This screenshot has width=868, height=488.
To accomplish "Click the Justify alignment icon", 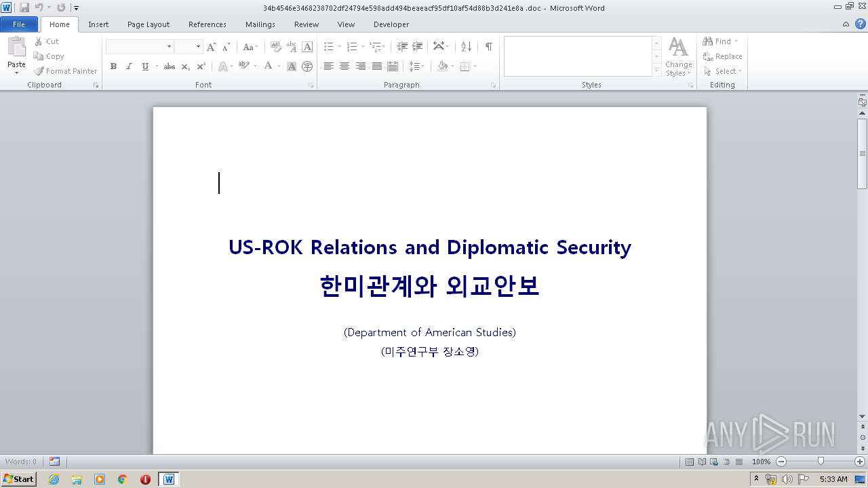I will [377, 66].
